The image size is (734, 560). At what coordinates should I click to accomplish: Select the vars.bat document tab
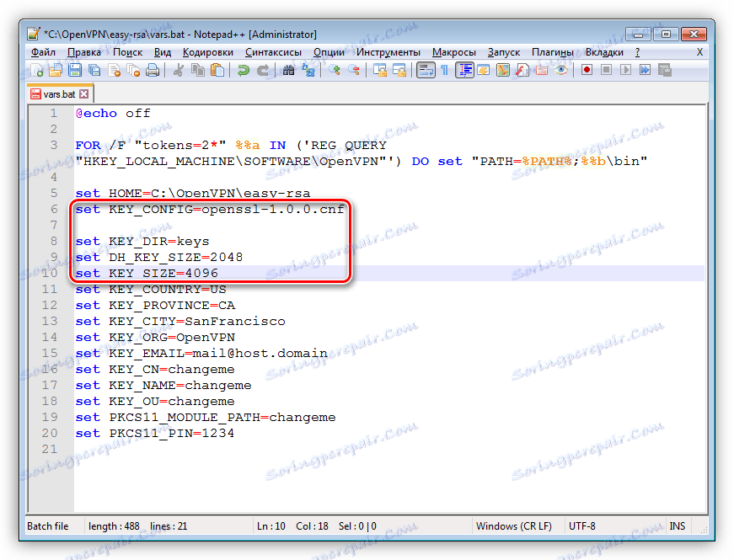57,93
